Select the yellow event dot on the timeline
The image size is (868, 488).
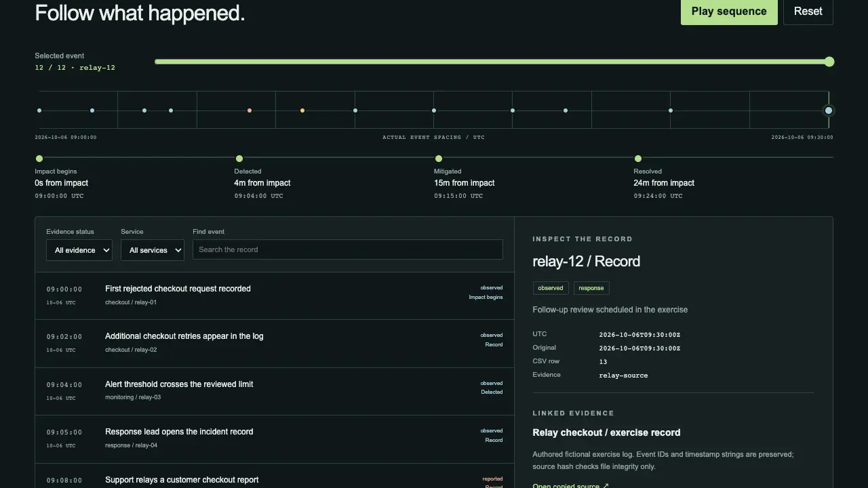(x=302, y=110)
